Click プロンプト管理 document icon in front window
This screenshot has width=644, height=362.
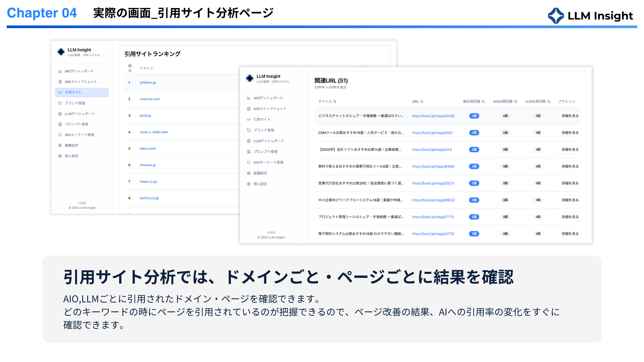249,152
